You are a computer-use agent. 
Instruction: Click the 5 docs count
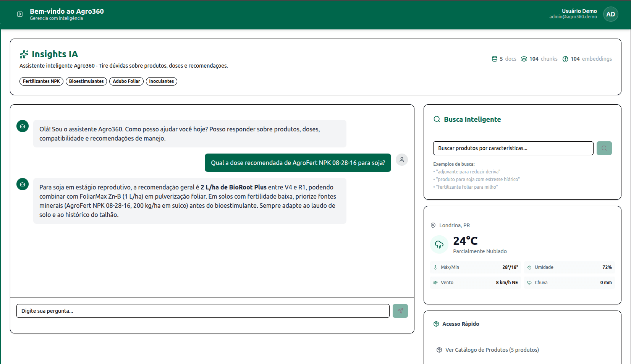(x=508, y=59)
